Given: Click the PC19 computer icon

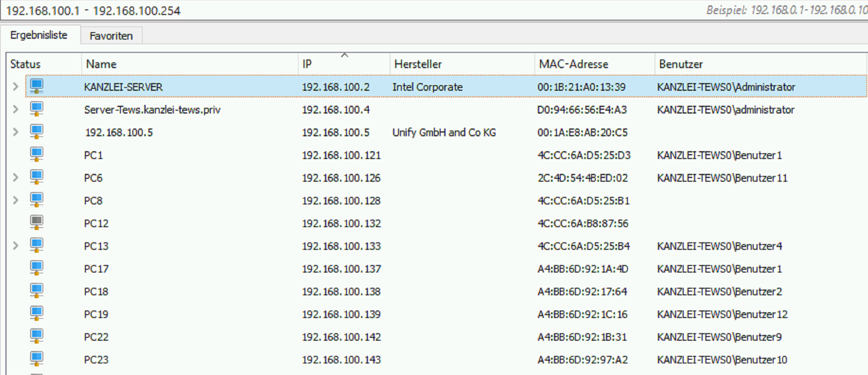Looking at the screenshot, I should coord(37,313).
